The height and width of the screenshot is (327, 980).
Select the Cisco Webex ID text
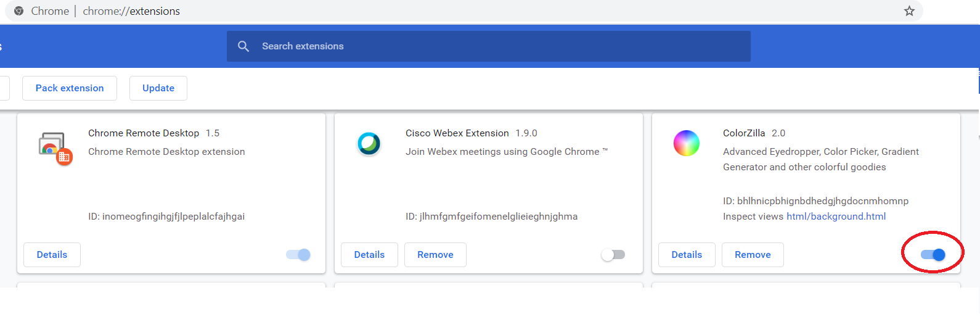tap(491, 217)
